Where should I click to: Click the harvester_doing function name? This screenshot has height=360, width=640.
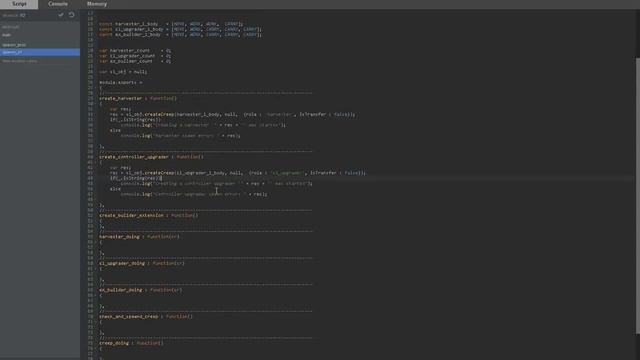pos(119,236)
